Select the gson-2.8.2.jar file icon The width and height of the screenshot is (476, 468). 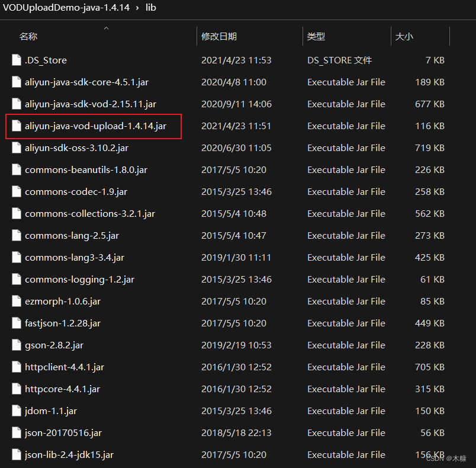(x=16, y=345)
